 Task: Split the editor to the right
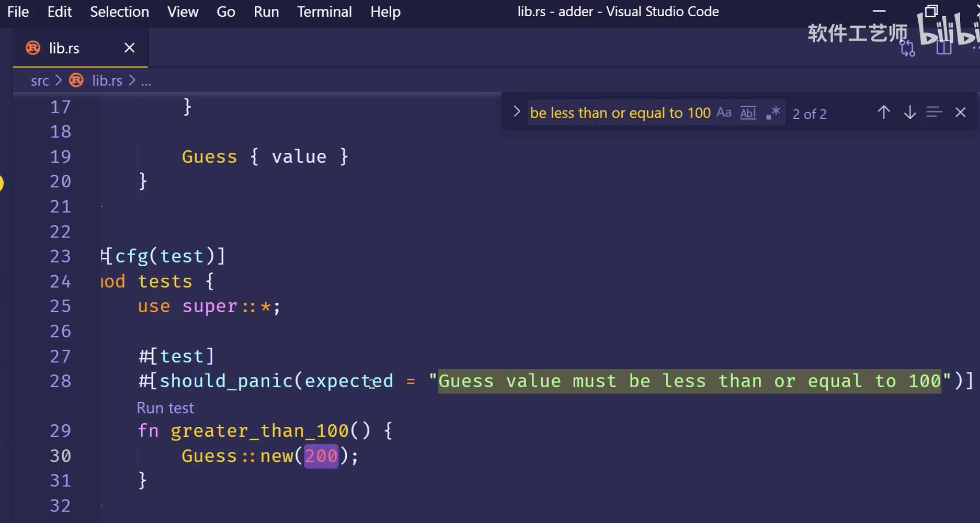pos(943,49)
